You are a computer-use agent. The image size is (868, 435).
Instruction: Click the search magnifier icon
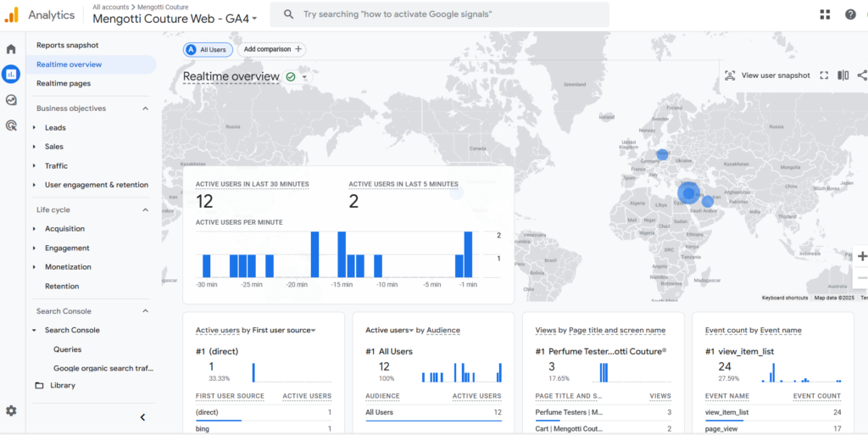click(x=288, y=14)
